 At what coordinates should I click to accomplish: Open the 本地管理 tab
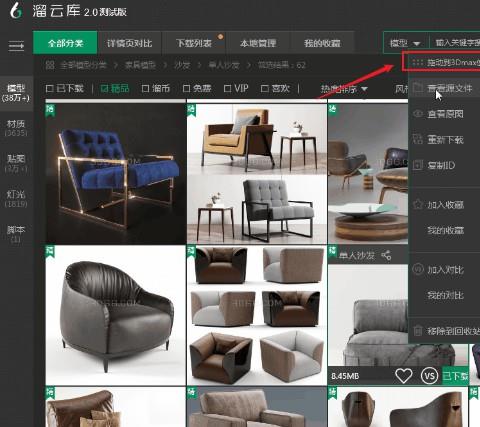(258, 43)
